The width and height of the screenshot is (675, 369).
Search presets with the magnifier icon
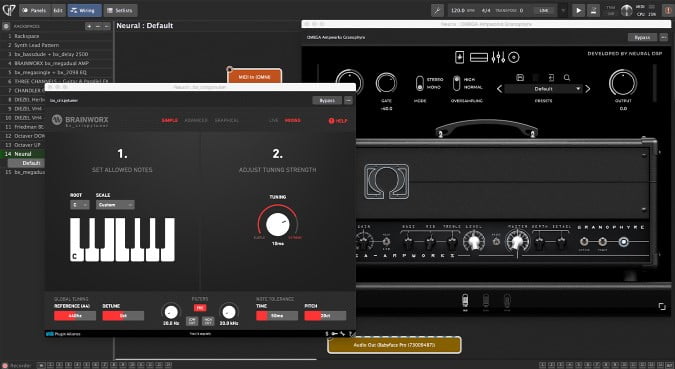click(567, 78)
